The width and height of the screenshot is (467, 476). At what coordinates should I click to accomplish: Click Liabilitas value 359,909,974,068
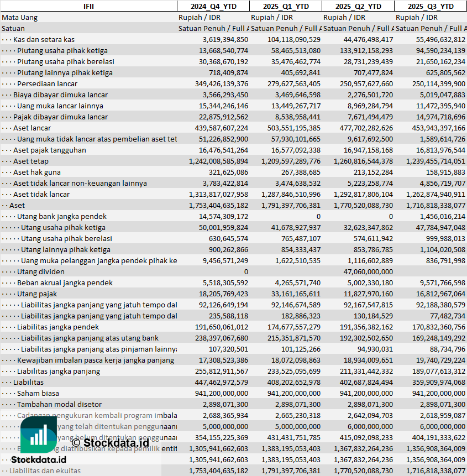(x=438, y=383)
